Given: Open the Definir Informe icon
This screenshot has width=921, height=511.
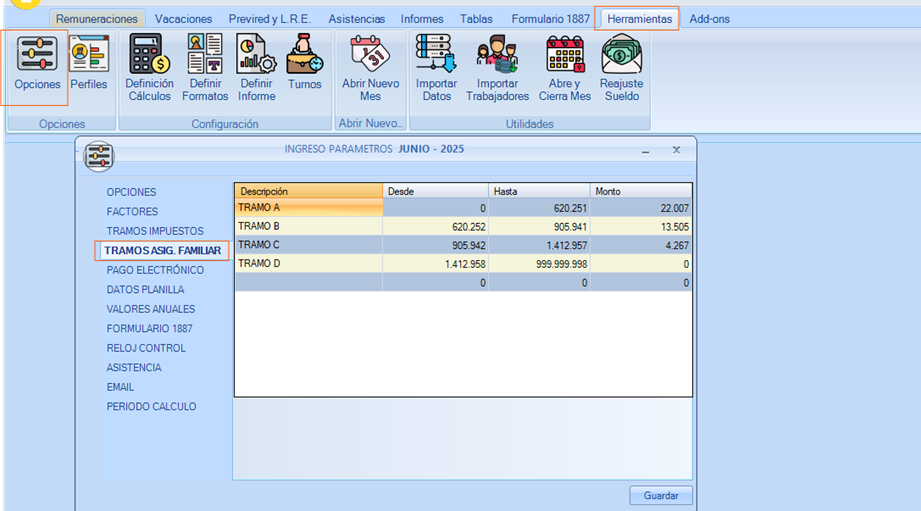Looking at the screenshot, I should tap(256, 55).
